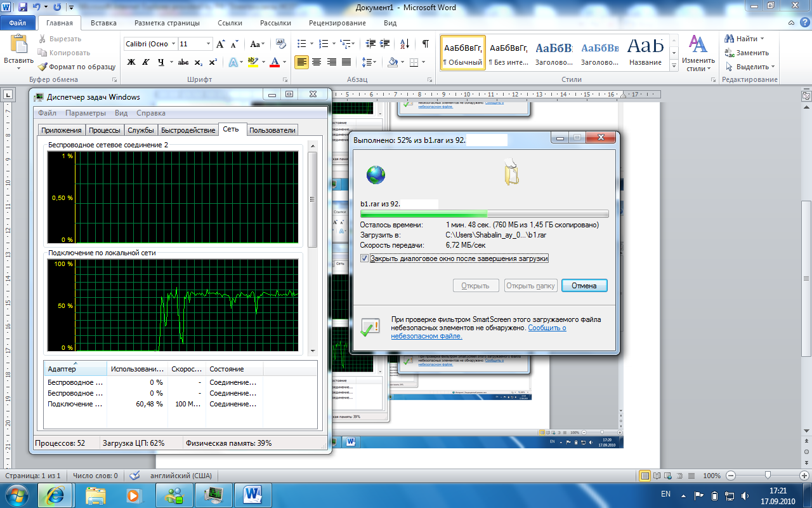Open the font name dropdown
This screenshot has width=812, height=508.
(173, 44)
